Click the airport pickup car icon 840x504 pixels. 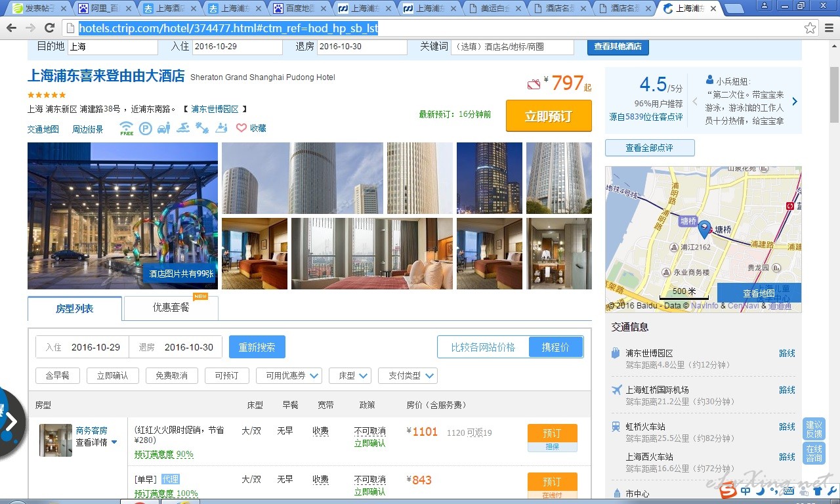pos(164,128)
